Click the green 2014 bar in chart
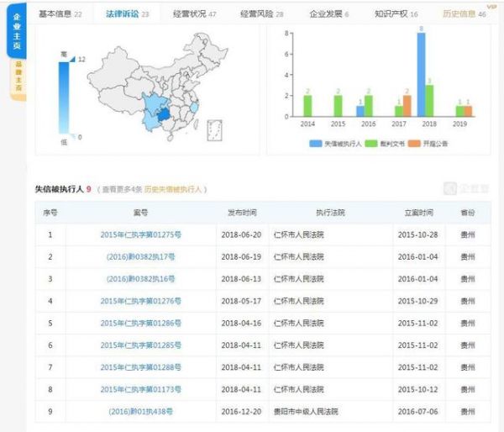Viewport: 504px width, 432px height. 307,105
